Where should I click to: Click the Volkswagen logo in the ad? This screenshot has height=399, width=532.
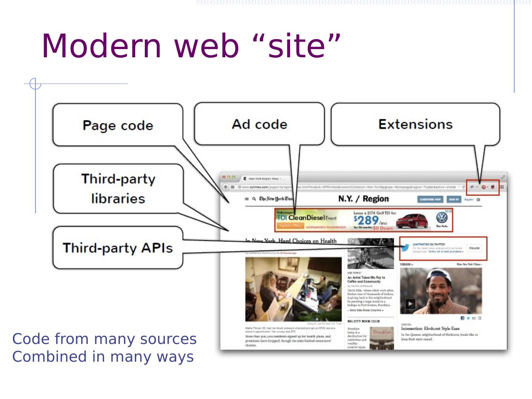(441, 218)
